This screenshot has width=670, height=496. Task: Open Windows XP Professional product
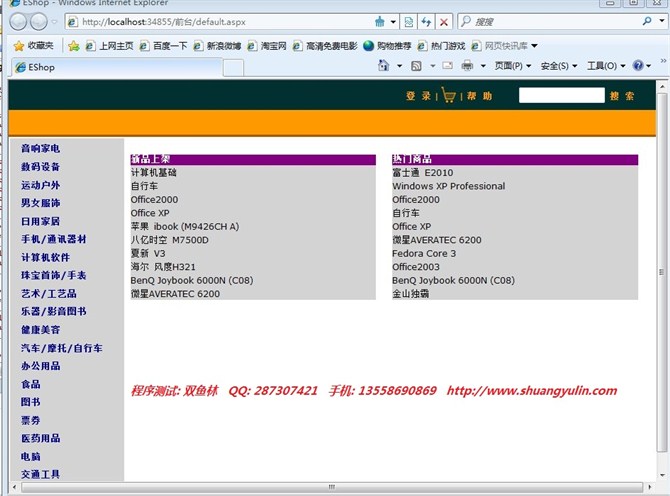click(449, 186)
